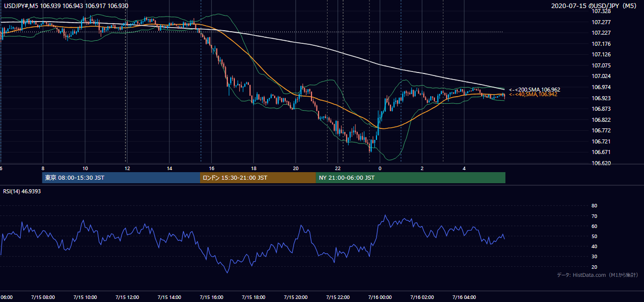
Task: Select the ロンドン 15:30-21:00 JST session bar
Action: (x=258, y=178)
